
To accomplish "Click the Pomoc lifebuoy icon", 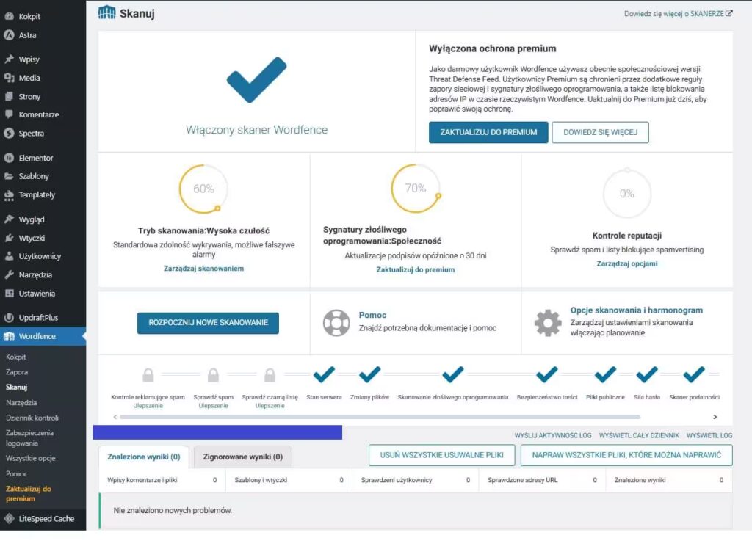I will (x=336, y=323).
